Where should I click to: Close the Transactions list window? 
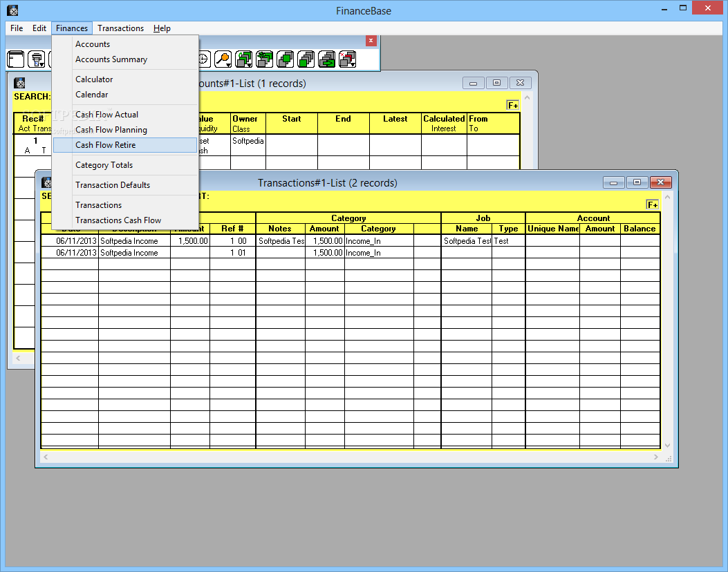tap(661, 182)
